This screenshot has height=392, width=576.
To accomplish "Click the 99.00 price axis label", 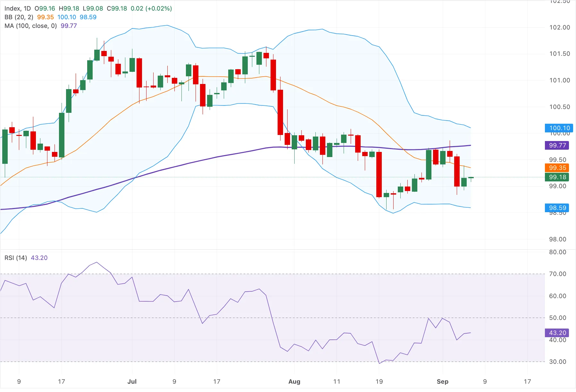I will pos(558,186).
